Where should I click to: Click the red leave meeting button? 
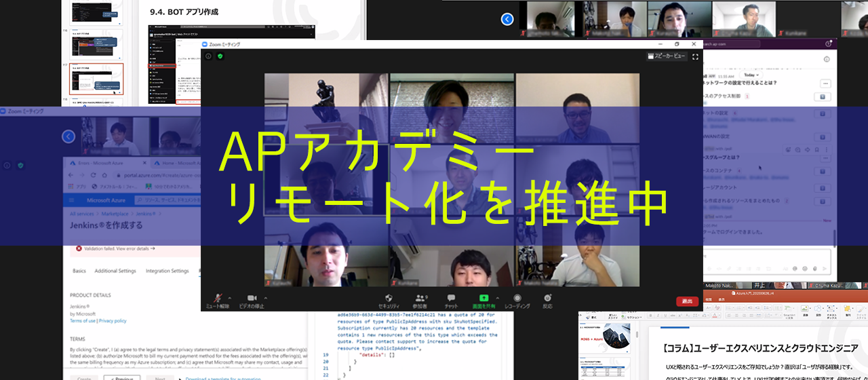tap(687, 301)
